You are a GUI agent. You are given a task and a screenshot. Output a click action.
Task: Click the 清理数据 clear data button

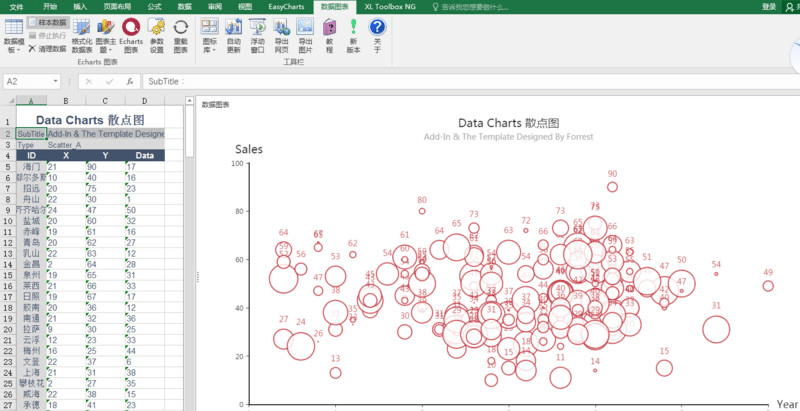pyautogui.click(x=47, y=49)
